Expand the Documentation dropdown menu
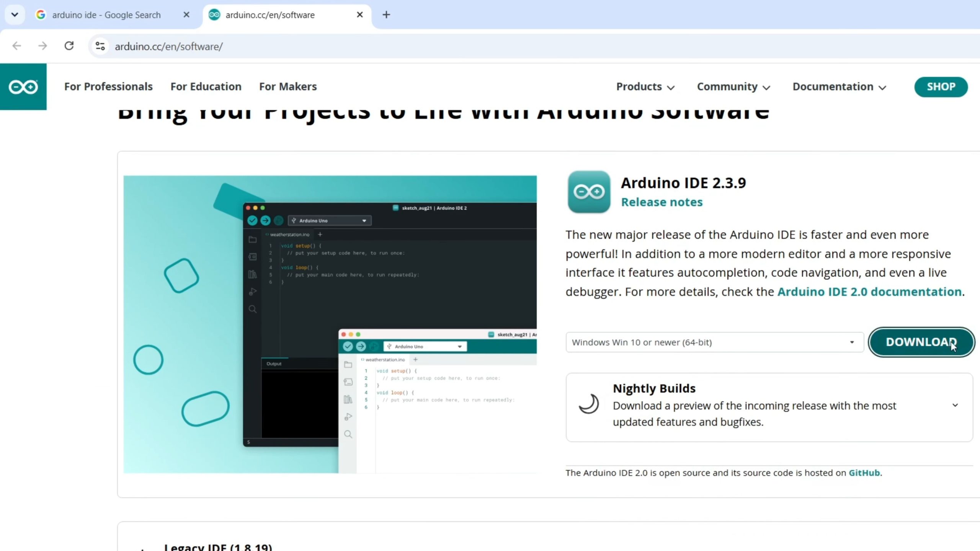Image resolution: width=980 pixels, height=551 pixels. click(839, 87)
